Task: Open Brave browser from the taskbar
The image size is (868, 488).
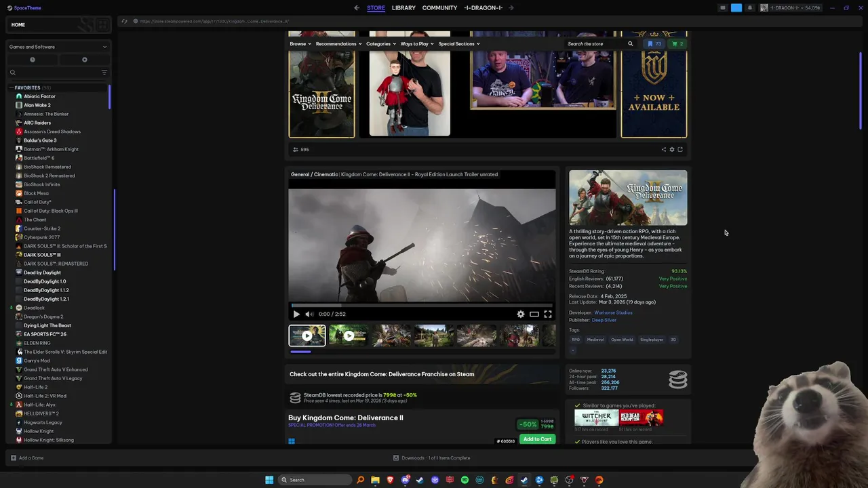Action: (390, 480)
